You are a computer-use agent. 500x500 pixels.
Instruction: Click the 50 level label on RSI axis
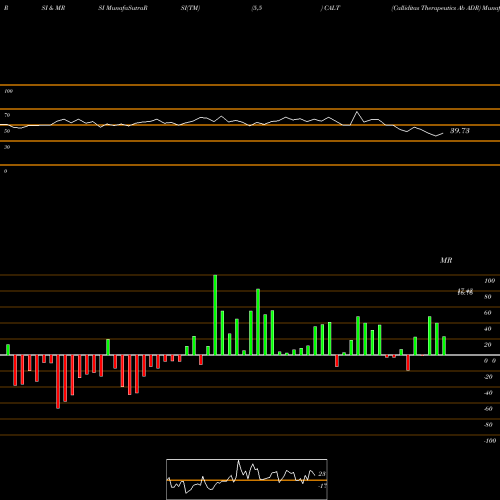(7, 131)
